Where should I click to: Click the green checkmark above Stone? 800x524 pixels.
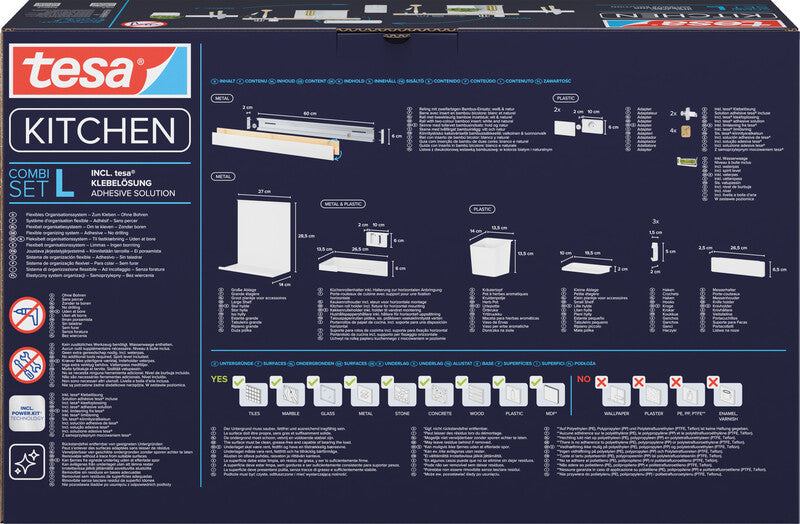click(387, 381)
